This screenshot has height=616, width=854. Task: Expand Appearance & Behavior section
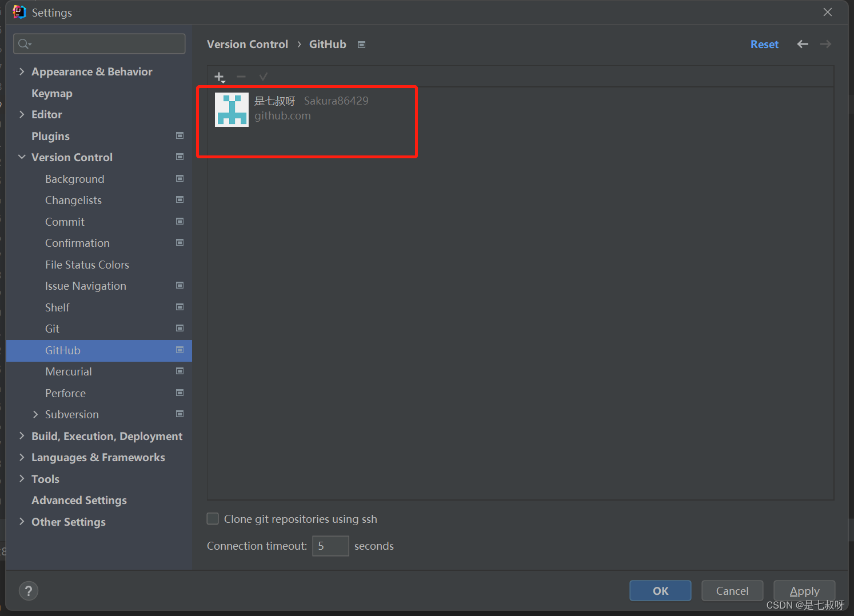point(22,71)
